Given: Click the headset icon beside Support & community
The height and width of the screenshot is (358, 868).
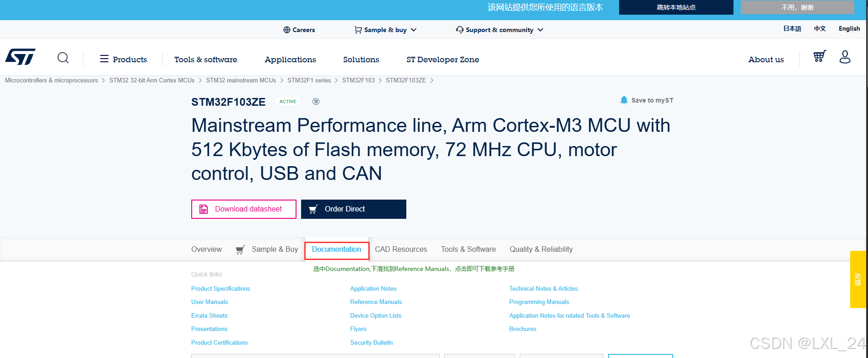Looking at the screenshot, I should 459,30.
